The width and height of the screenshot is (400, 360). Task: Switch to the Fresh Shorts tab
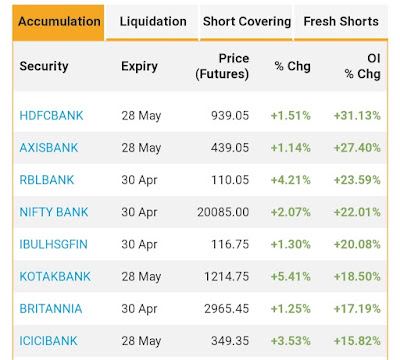341,22
